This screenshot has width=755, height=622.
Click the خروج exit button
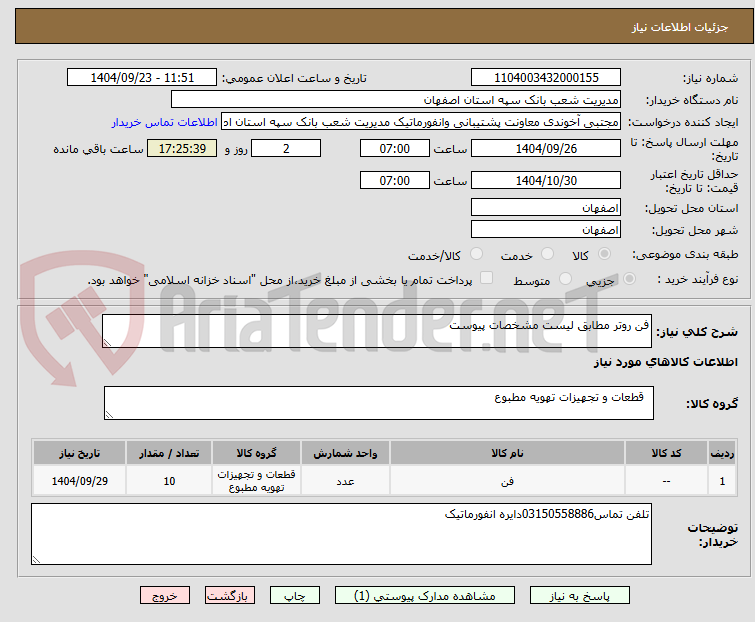pyautogui.click(x=165, y=596)
